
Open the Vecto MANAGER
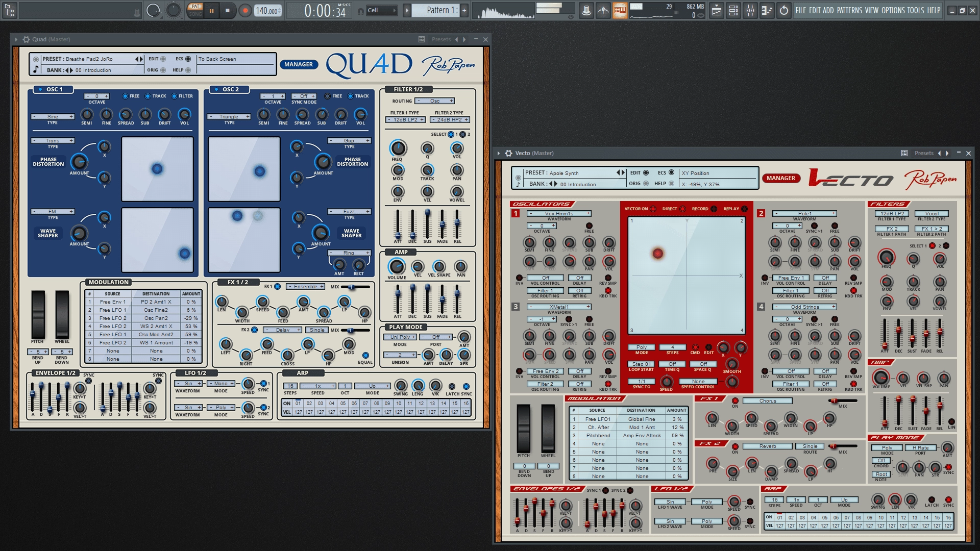[x=780, y=178]
